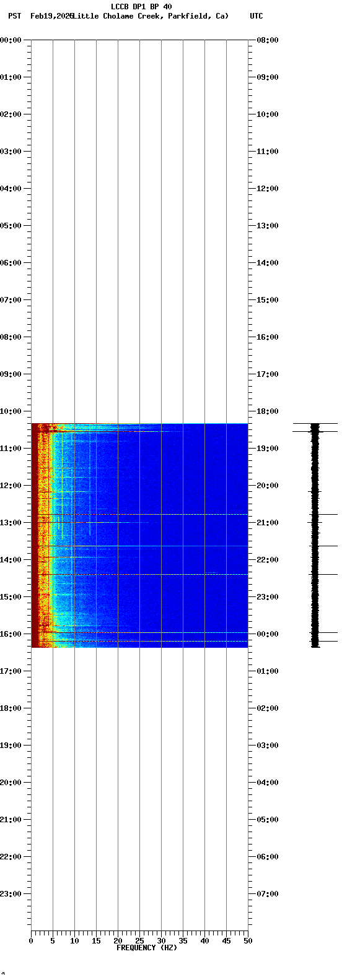Click the '13:00' label on the PST axis
Screen dimensions: 342x980
click(11, 523)
